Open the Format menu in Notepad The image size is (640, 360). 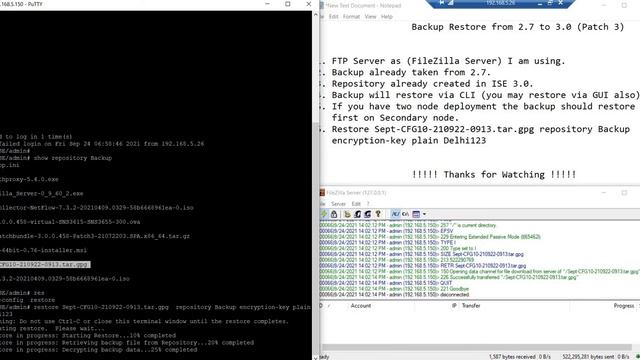click(351, 17)
